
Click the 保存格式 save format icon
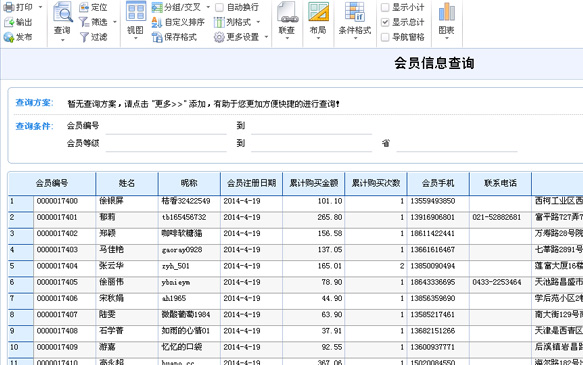point(157,37)
